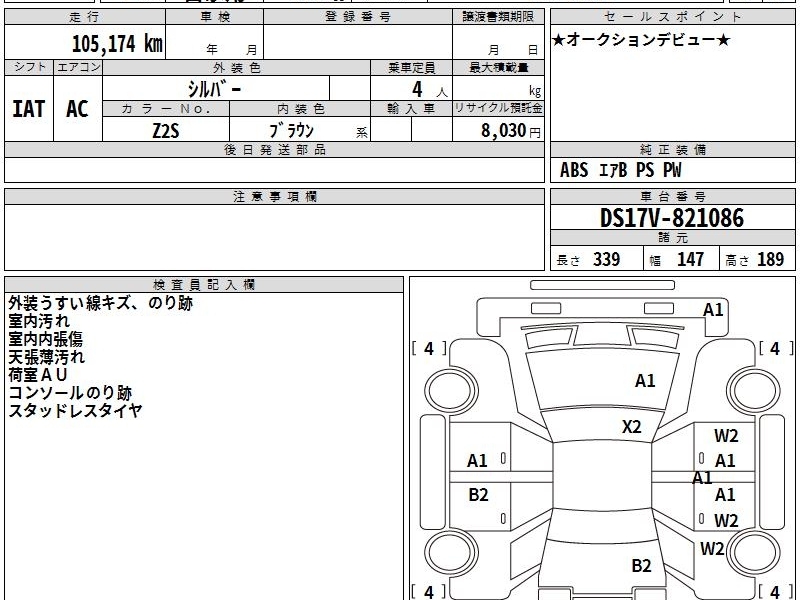Click the 車台番号 section header
The image size is (800, 600).
(672, 196)
